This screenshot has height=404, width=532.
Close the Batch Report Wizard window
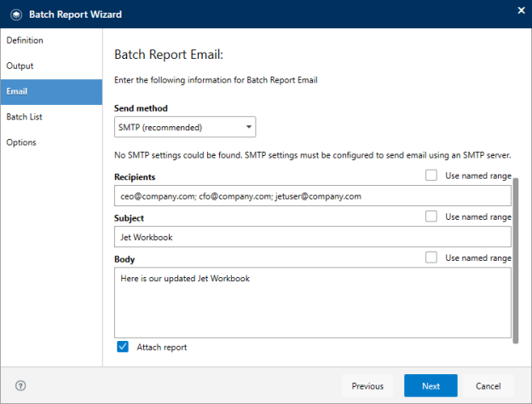(x=521, y=10)
